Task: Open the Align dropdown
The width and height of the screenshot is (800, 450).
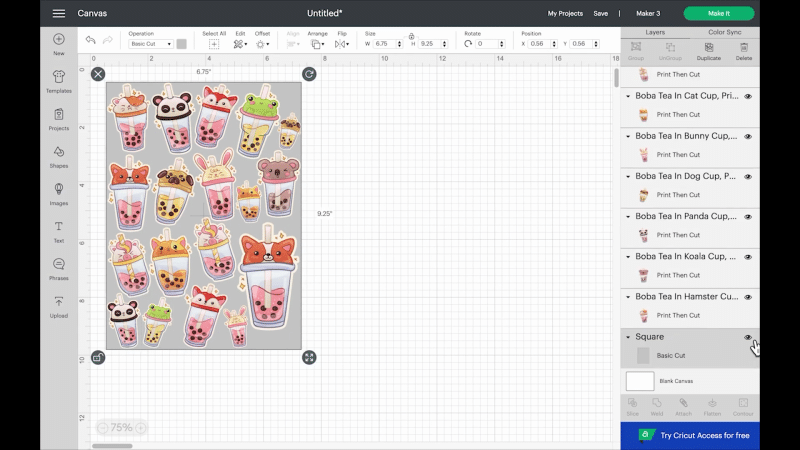Action: click(x=293, y=44)
